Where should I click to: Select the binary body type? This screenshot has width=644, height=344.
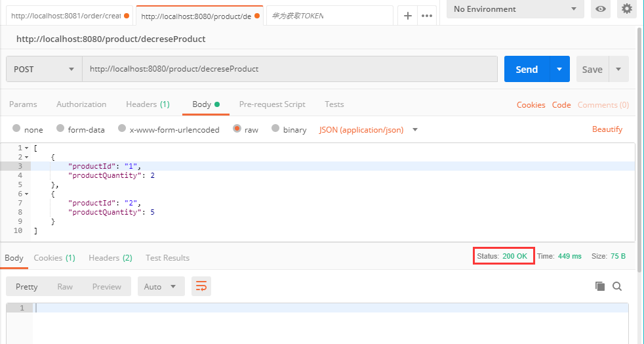[x=275, y=128]
